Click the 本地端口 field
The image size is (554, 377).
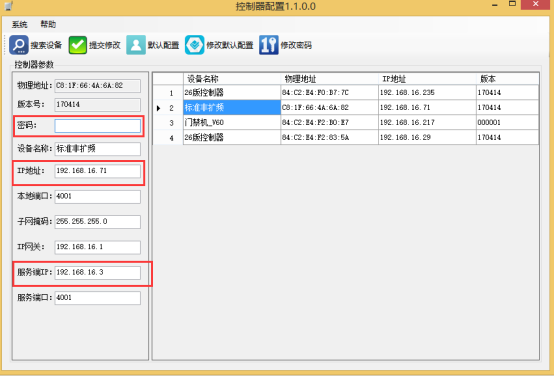98,196
